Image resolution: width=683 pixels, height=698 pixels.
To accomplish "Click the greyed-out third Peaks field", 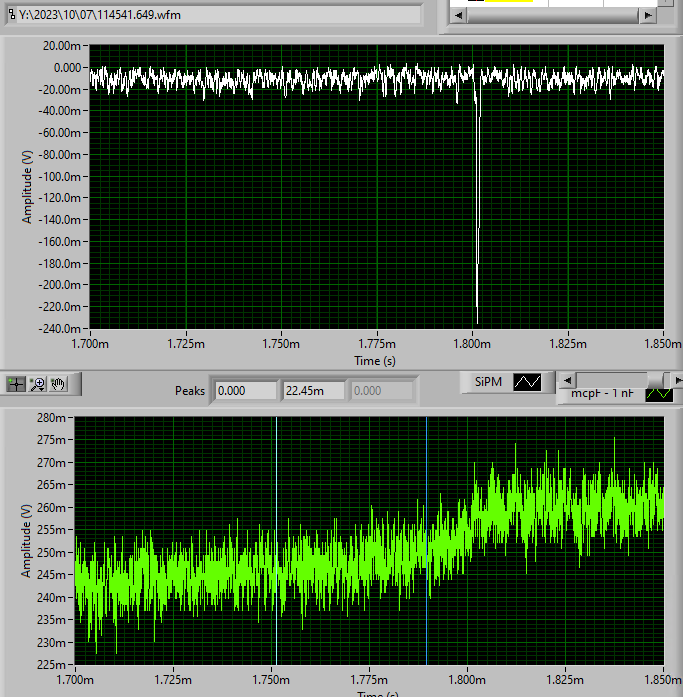I will (x=382, y=390).
